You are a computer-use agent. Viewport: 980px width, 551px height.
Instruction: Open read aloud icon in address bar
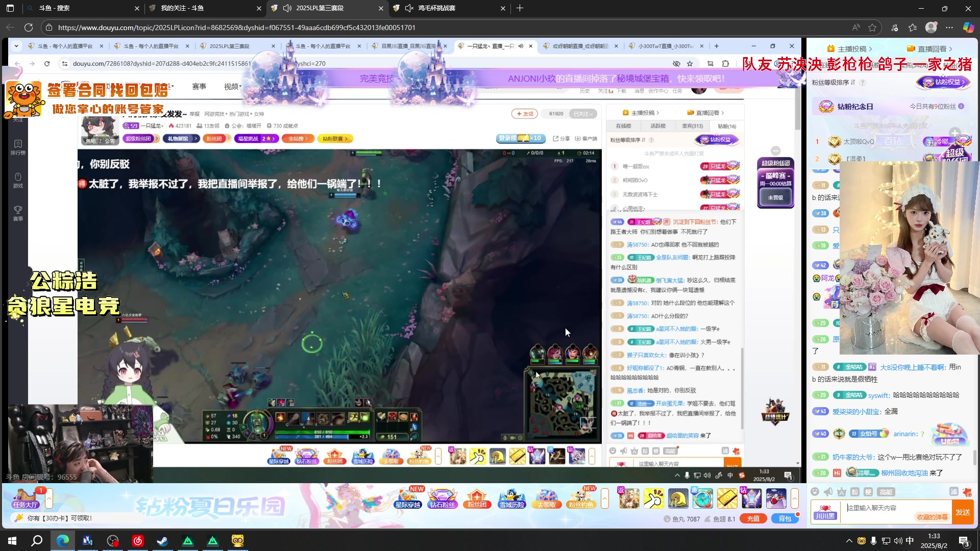tap(856, 28)
